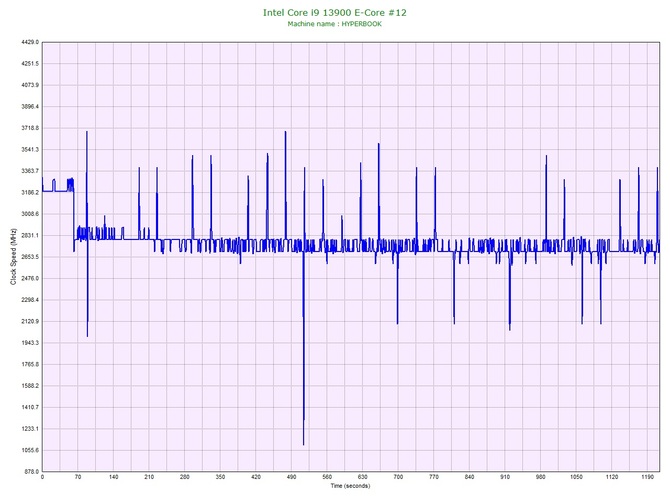Screen dimensions: 670x503
Task: Click the y-axis value '4429.0'
Action: tap(30, 42)
